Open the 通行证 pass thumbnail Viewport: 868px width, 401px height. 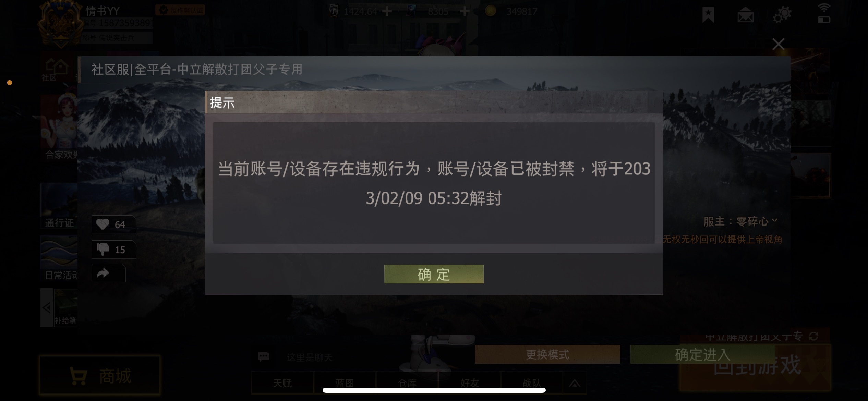(x=59, y=206)
